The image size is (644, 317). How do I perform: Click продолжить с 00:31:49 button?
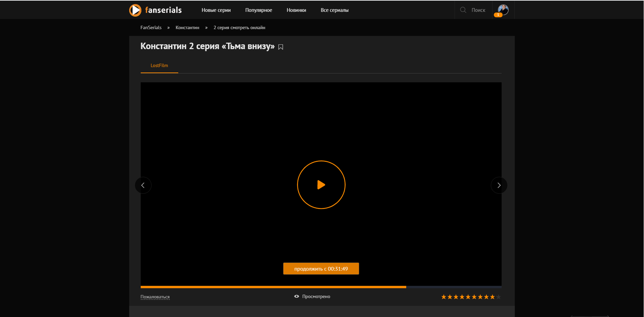321,269
